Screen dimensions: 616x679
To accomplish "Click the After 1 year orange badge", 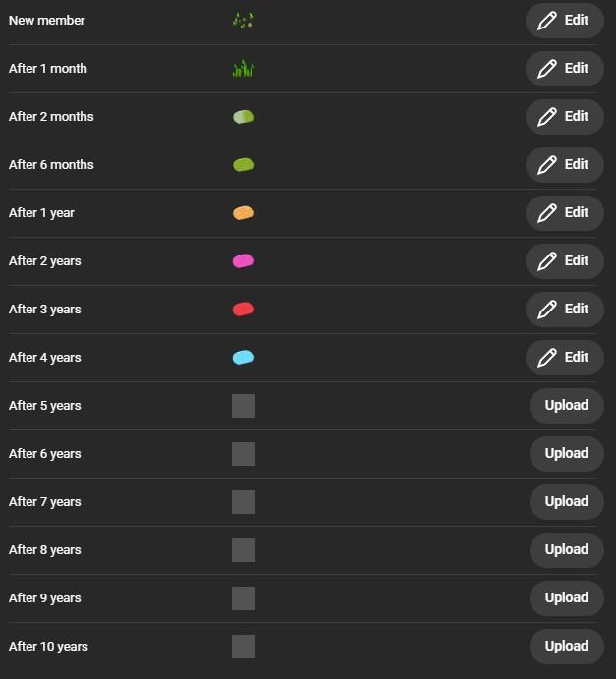I will click(243, 213).
